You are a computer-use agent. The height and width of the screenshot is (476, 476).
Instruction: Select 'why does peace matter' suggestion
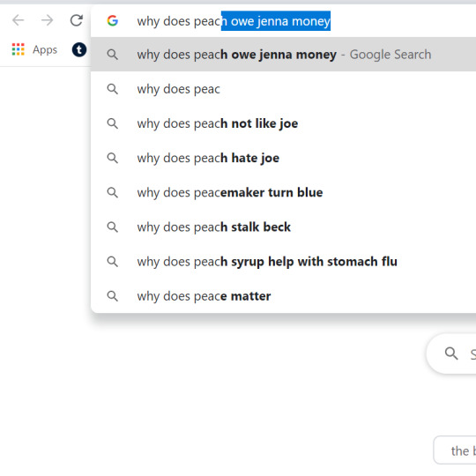283,296
